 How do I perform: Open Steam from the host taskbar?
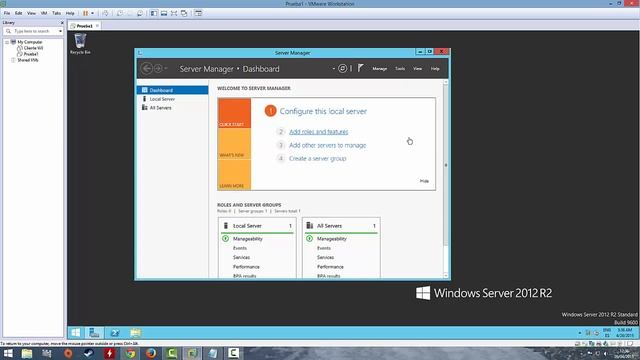coord(89,353)
